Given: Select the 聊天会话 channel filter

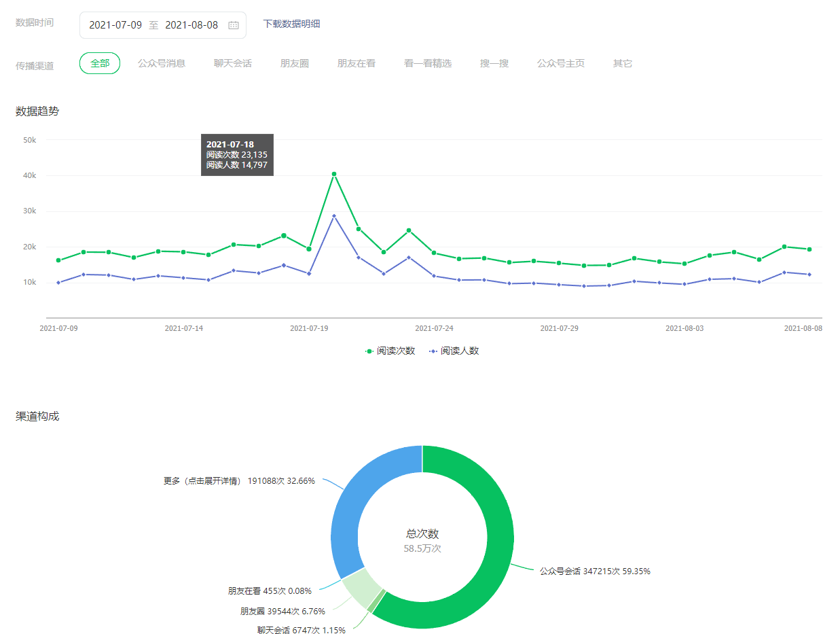Looking at the screenshot, I should [233, 63].
